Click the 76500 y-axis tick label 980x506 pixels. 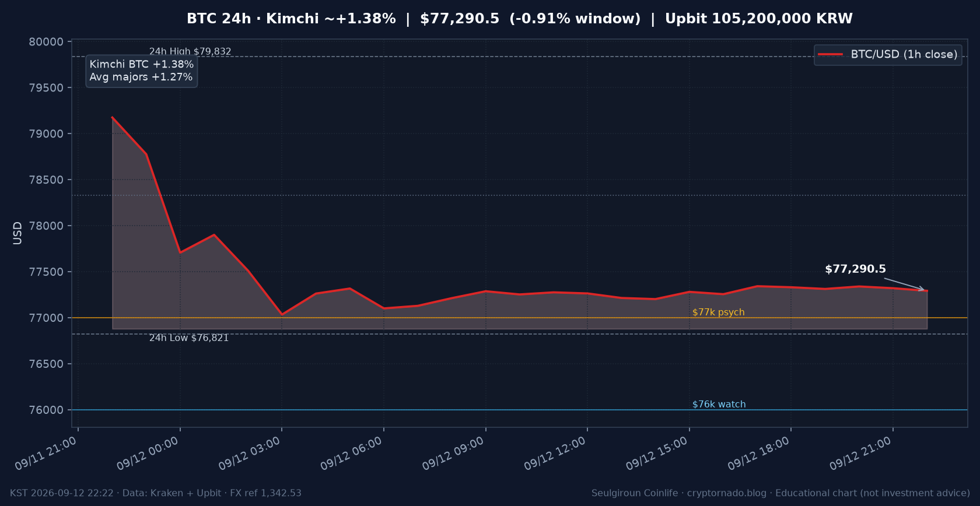[x=46, y=364]
